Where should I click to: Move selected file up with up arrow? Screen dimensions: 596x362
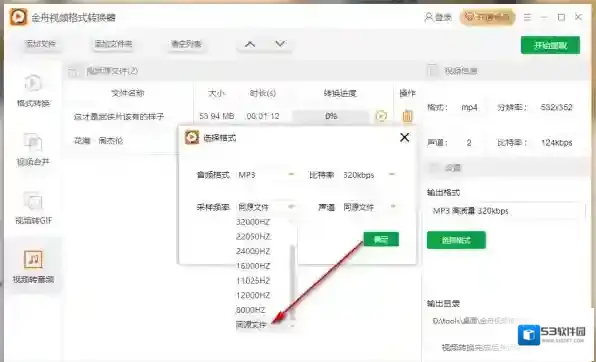tap(250, 44)
